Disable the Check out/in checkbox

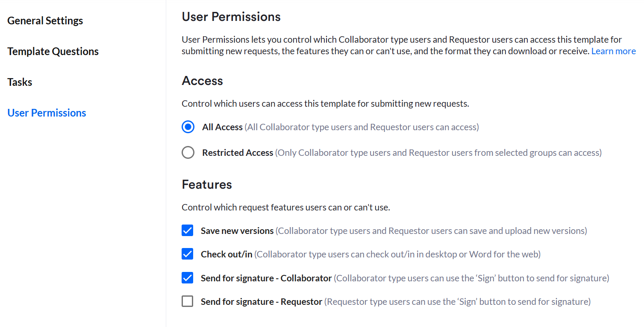[x=188, y=254]
